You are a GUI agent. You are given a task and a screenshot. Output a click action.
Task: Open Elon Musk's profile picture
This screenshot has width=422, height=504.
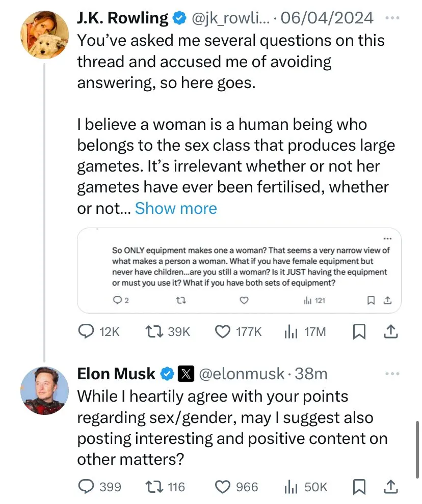pyautogui.click(x=44, y=390)
